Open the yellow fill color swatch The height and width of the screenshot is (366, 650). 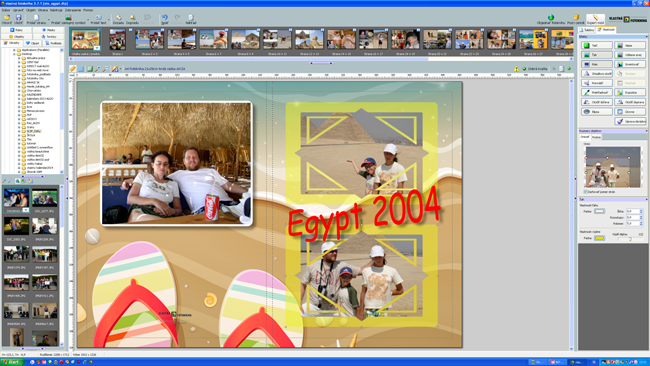tap(599, 238)
